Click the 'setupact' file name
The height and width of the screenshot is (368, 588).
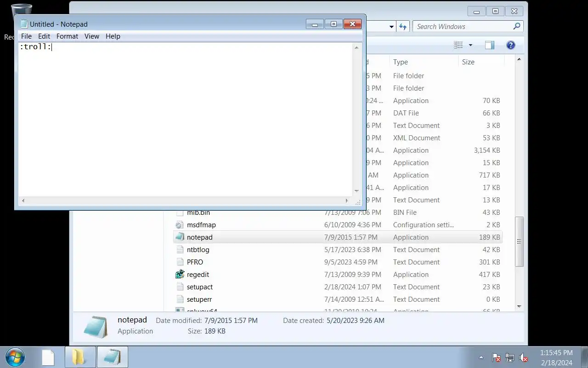coord(200,287)
